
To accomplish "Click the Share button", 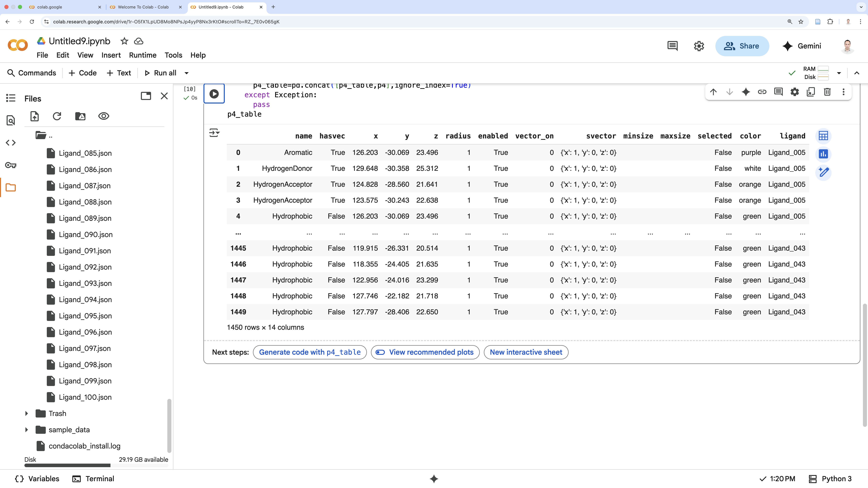I will 742,46.
